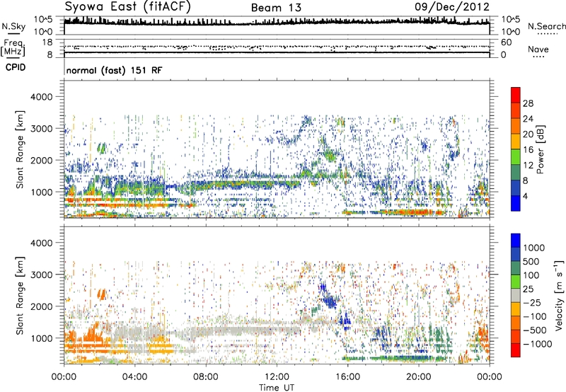The image size is (566, 392).
Task: Pick the red bottom Velocity colorbar segment
Action: click(x=516, y=350)
